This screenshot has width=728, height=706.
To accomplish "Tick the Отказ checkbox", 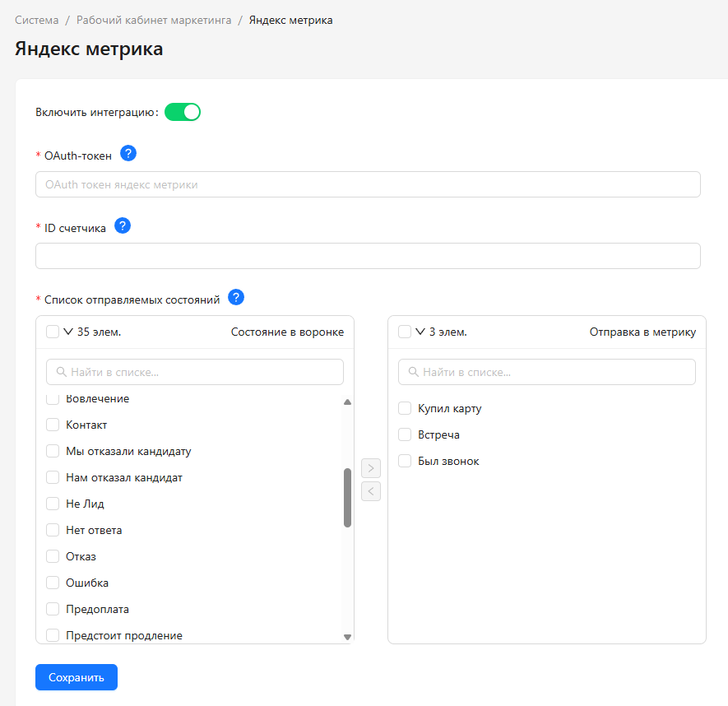I will pyautogui.click(x=53, y=556).
